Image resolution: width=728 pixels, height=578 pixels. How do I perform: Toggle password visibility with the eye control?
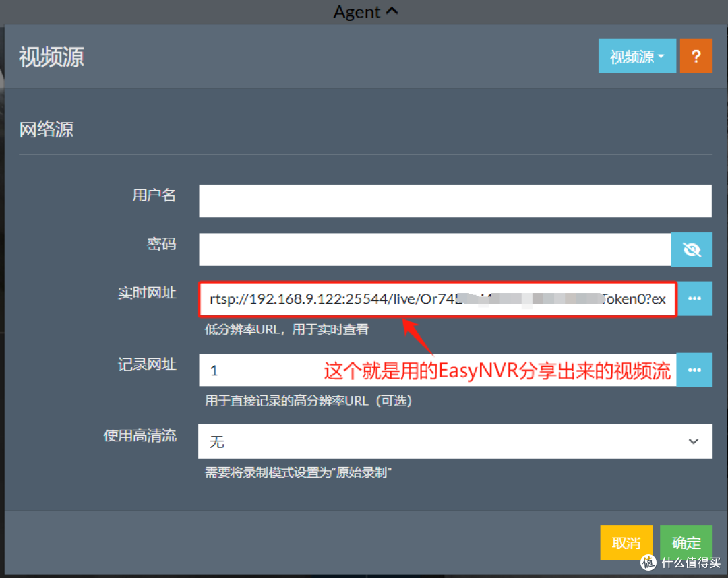692,249
